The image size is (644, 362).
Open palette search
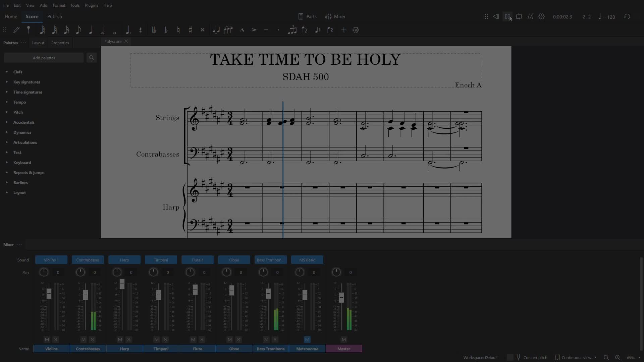[91, 58]
